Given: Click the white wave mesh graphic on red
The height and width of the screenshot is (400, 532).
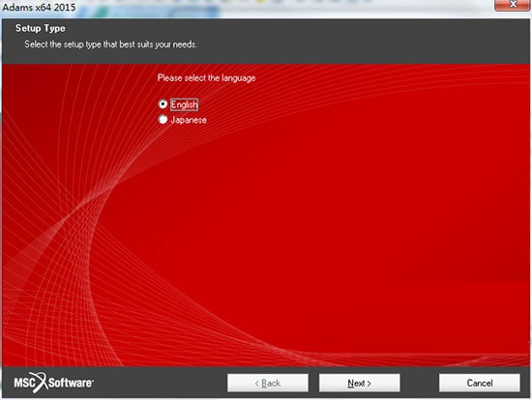Looking at the screenshot, I should (68, 238).
